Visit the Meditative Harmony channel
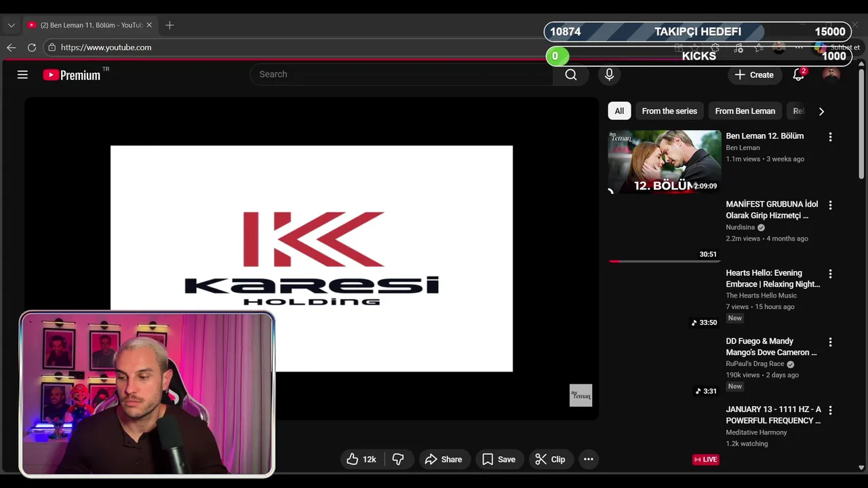Screen dimensions: 868x488 [756, 432]
